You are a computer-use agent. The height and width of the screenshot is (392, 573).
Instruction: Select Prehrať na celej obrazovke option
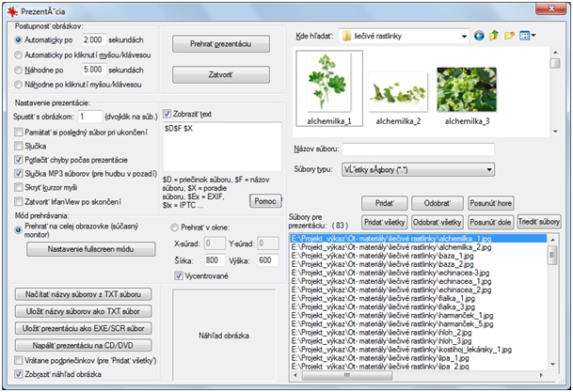18,230
